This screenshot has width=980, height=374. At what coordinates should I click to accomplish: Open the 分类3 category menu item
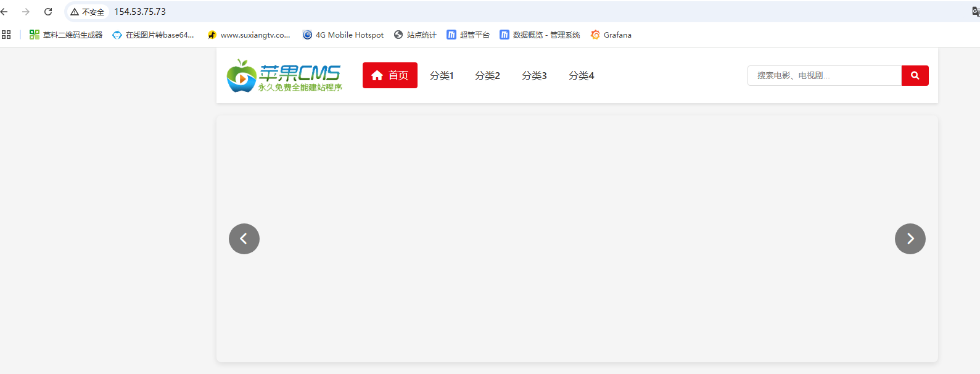(x=534, y=75)
